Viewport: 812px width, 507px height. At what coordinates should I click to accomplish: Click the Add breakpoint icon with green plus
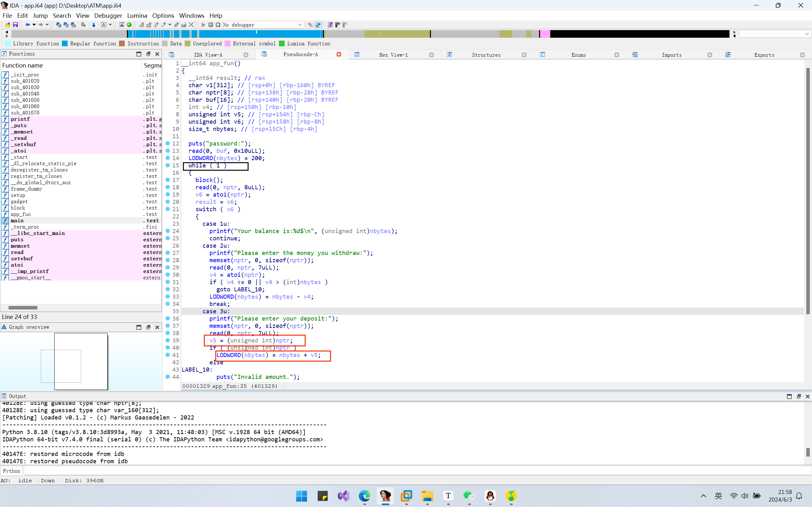click(x=338, y=25)
